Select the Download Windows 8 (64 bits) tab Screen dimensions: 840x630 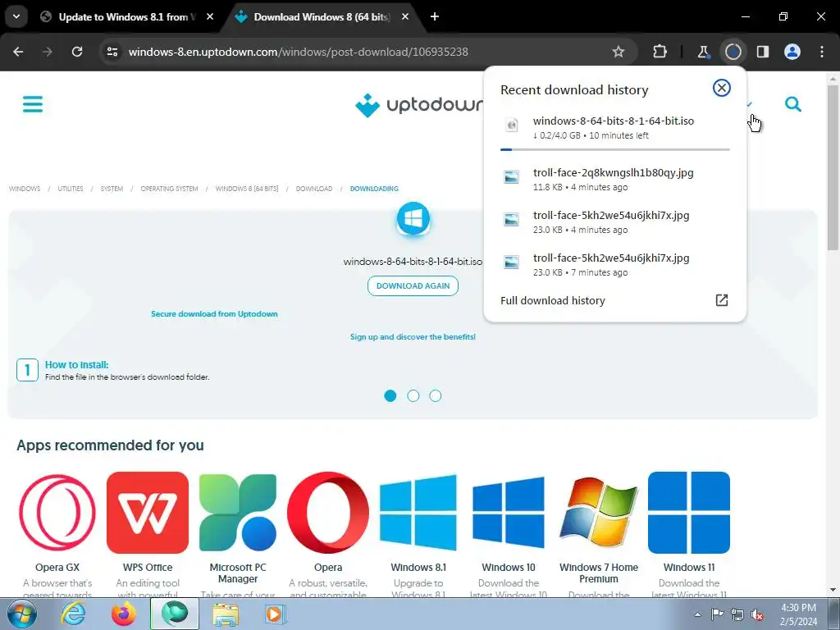click(x=322, y=16)
